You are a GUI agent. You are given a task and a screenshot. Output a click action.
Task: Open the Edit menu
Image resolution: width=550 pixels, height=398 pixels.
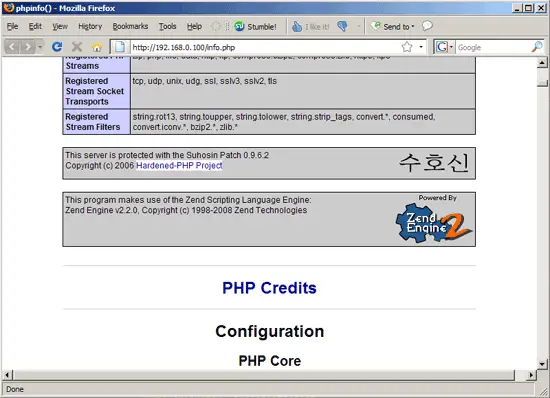[x=35, y=26]
